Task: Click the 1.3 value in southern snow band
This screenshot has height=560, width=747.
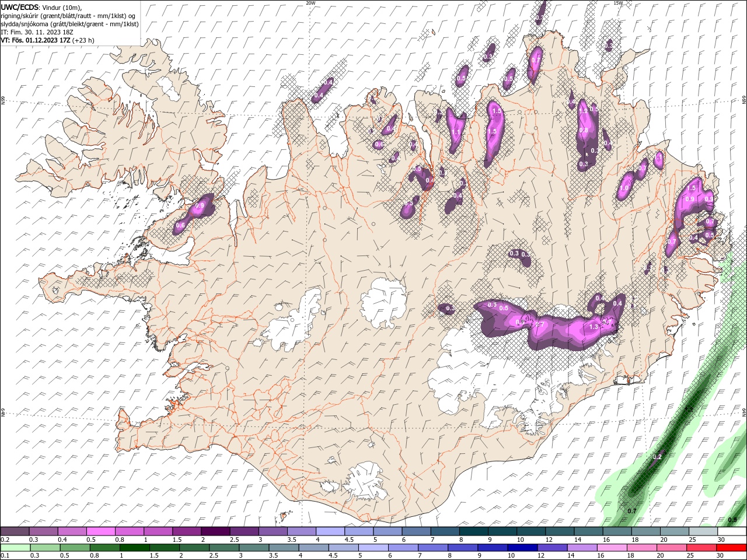Action: click(x=594, y=327)
